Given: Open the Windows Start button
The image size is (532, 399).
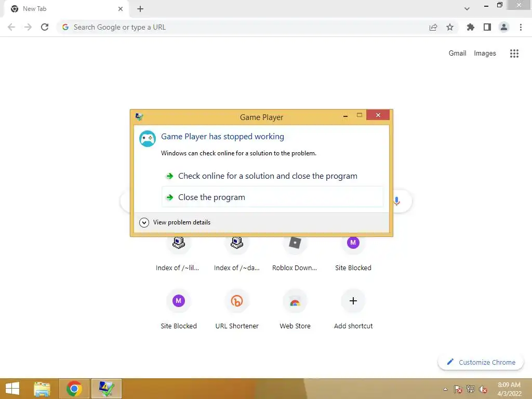Looking at the screenshot, I should pyautogui.click(x=12, y=389).
